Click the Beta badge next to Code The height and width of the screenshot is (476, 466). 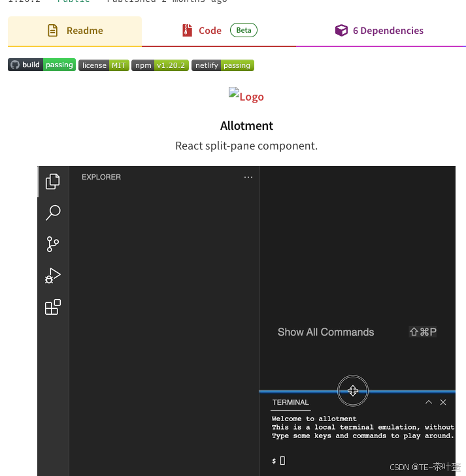point(244,30)
